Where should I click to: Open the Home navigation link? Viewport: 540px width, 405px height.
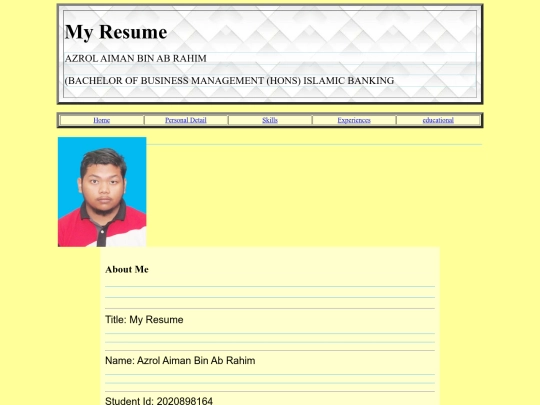coord(102,120)
